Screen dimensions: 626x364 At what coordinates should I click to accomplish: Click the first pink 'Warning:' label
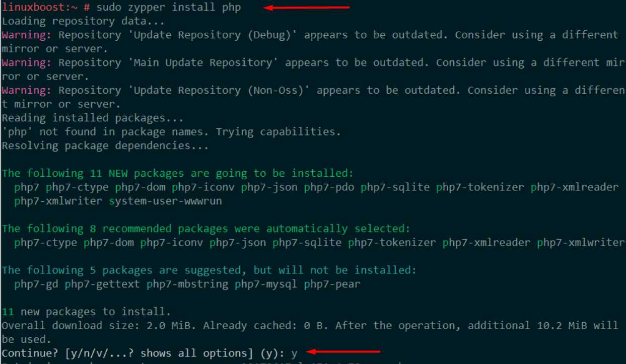coord(27,35)
